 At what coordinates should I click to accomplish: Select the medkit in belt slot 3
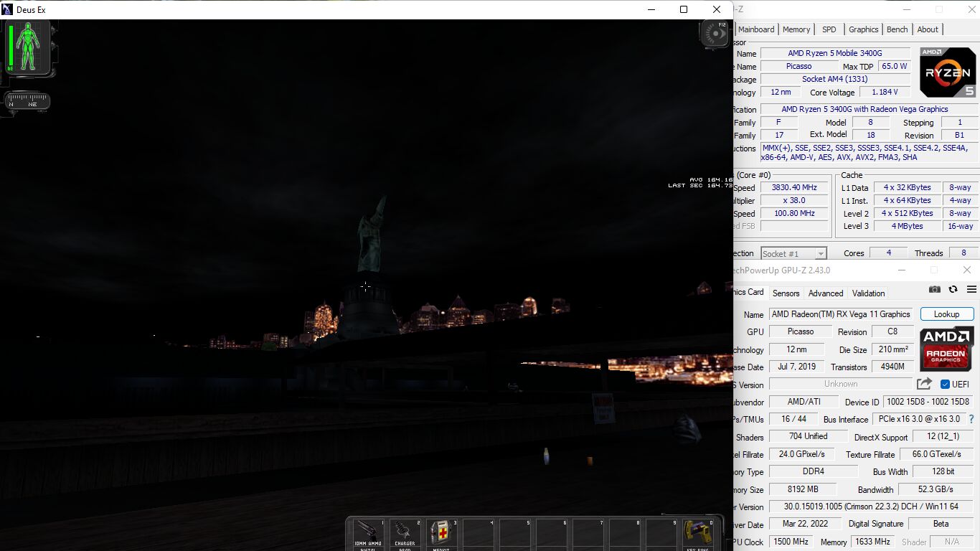[x=442, y=534]
